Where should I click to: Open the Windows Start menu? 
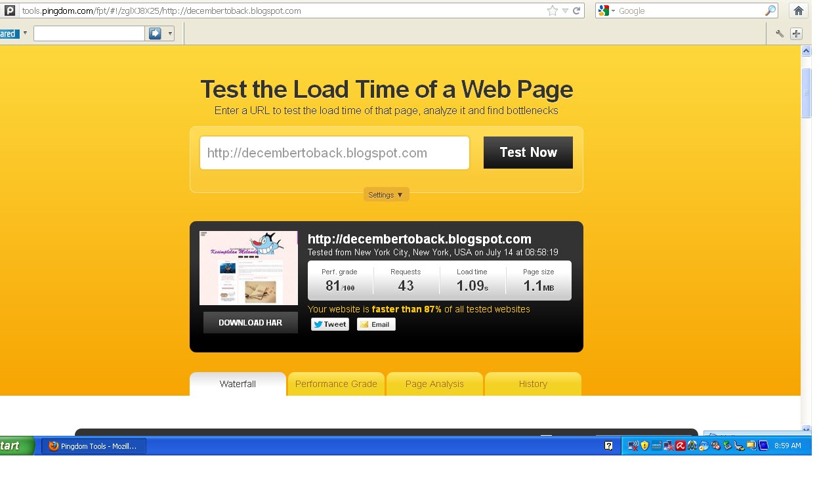pyautogui.click(x=17, y=446)
